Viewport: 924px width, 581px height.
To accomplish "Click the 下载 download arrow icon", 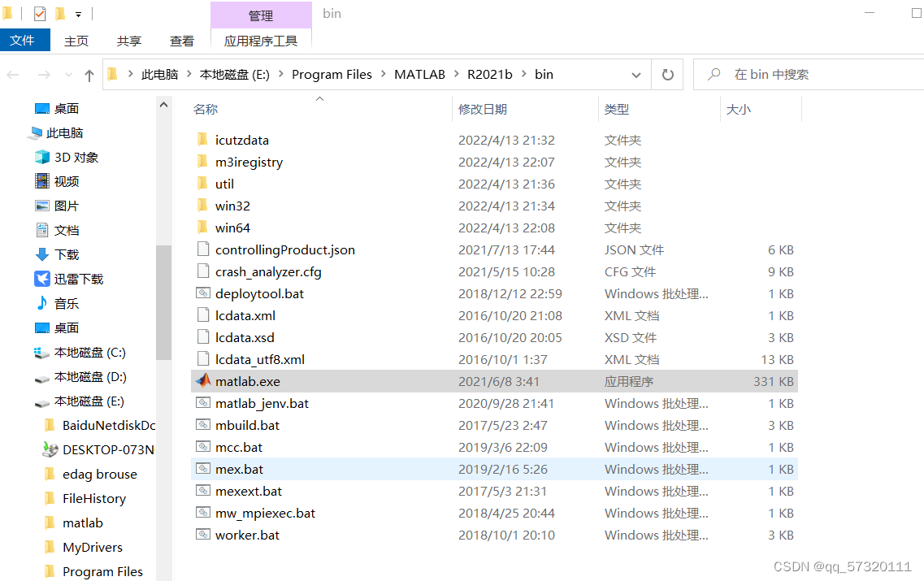I will click(41, 254).
